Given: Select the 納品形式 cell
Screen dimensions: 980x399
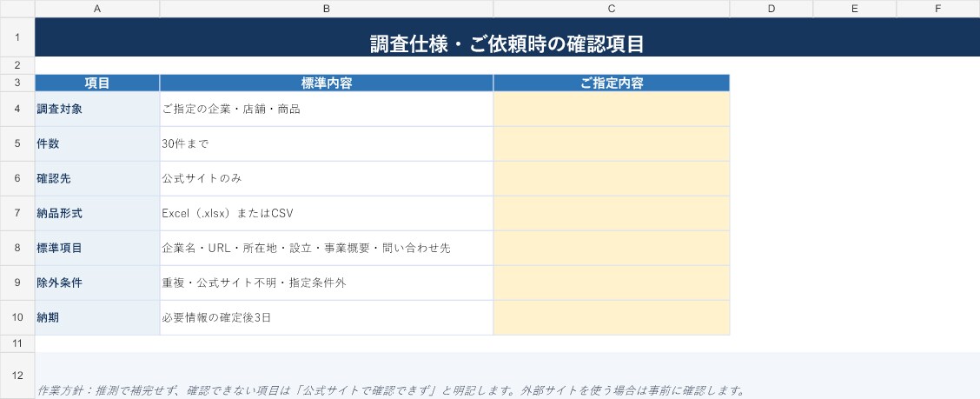Looking at the screenshot, I should coord(97,213).
